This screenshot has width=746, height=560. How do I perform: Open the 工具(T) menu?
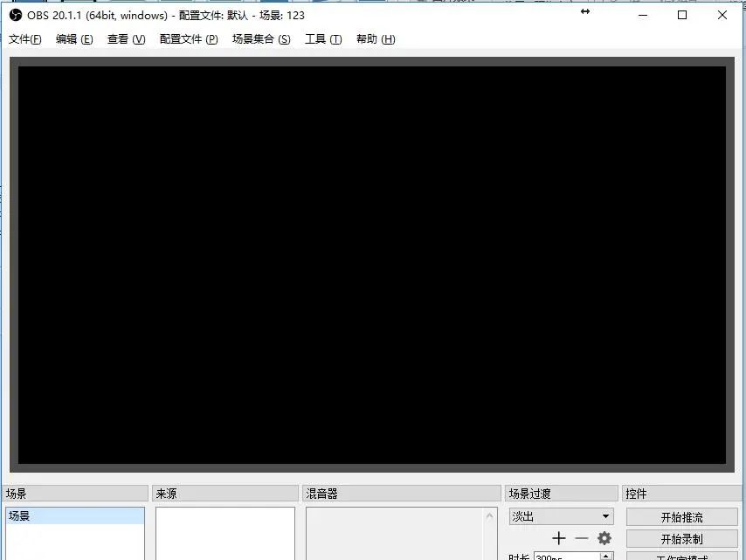323,39
